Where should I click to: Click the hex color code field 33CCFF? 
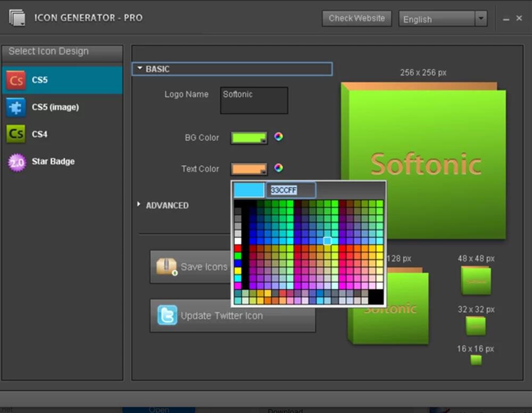(291, 190)
